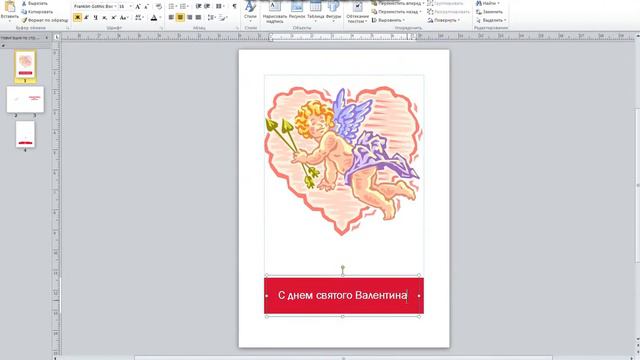Open Выделить select menu
The height and width of the screenshot is (360, 640).
point(491,20)
